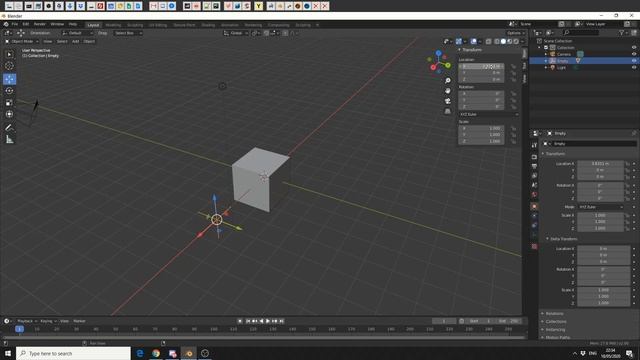Screen dimensions: 640x360
Task: Activate the Transform tool
Action: (9, 114)
